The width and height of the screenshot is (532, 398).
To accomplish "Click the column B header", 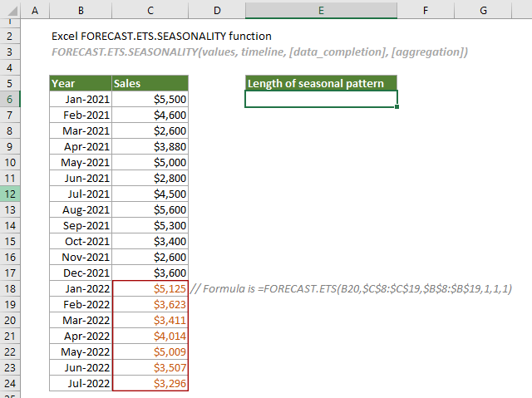I will click(80, 11).
